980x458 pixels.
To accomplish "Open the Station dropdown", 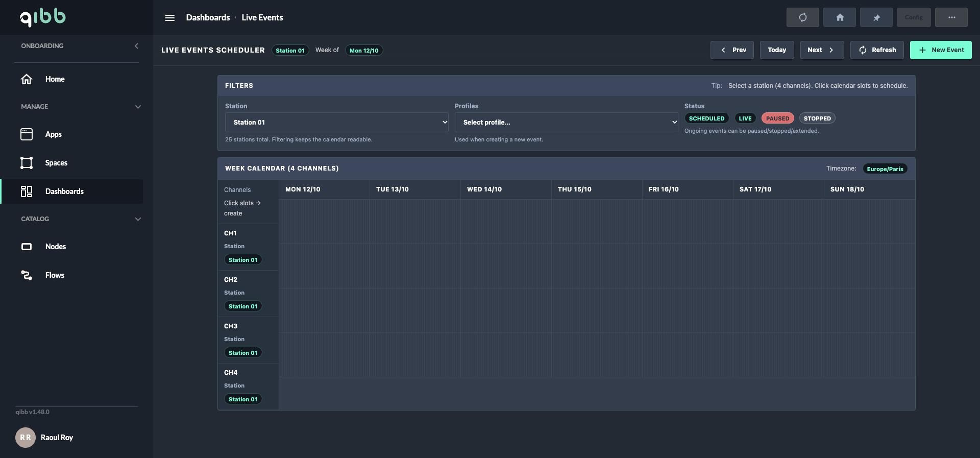I will pos(337,123).
